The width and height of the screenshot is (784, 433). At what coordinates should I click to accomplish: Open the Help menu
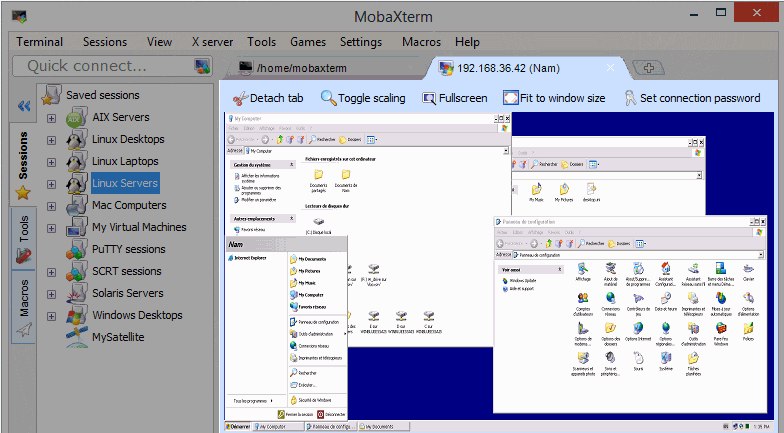[x=467, y=42]
